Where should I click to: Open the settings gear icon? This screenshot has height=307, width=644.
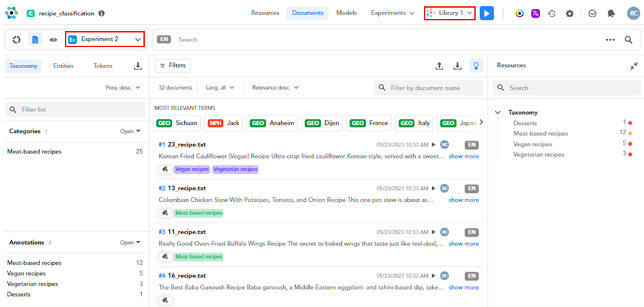pos(569,13)
